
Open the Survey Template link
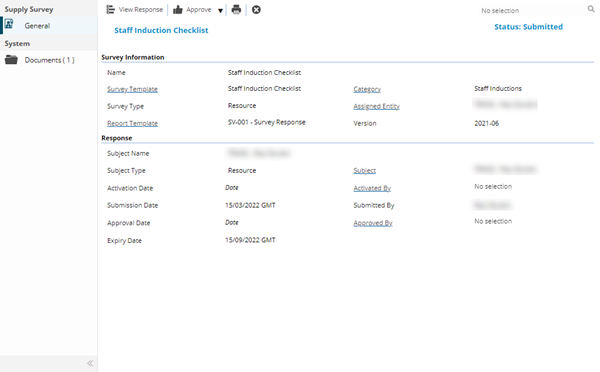132,89
